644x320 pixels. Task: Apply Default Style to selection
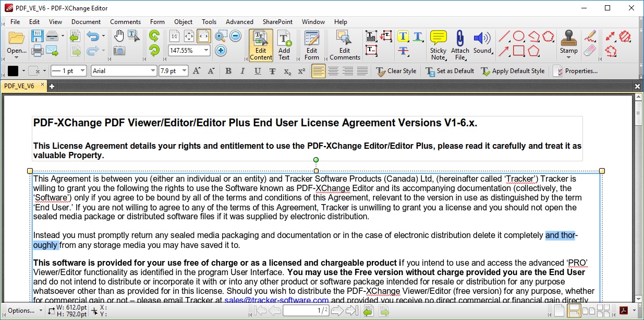[513, 71]
